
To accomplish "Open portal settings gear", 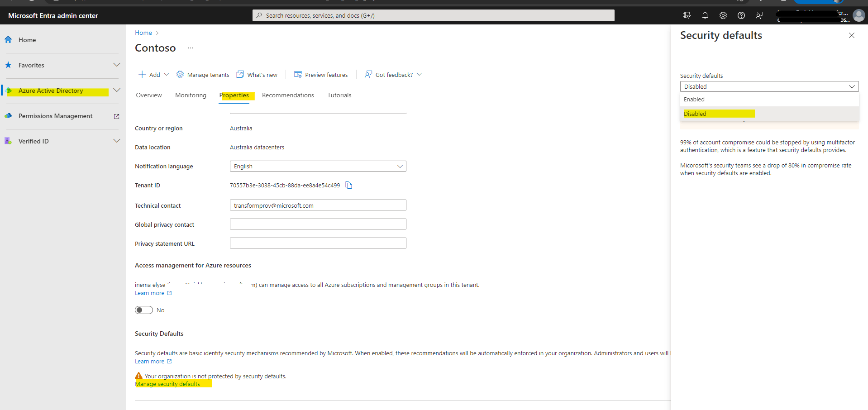I will click(x=723, y=15).
